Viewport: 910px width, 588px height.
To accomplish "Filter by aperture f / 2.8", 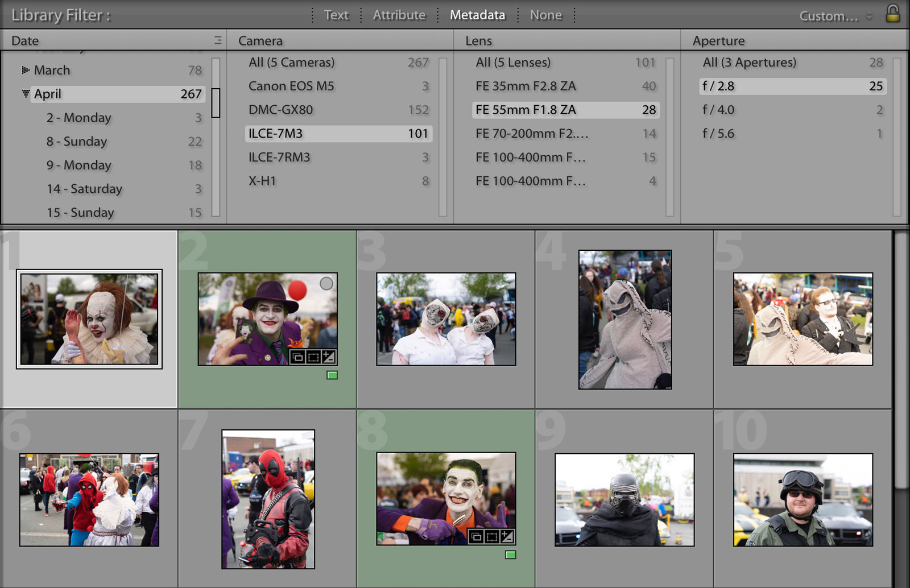I will click(x=792, y=86).
